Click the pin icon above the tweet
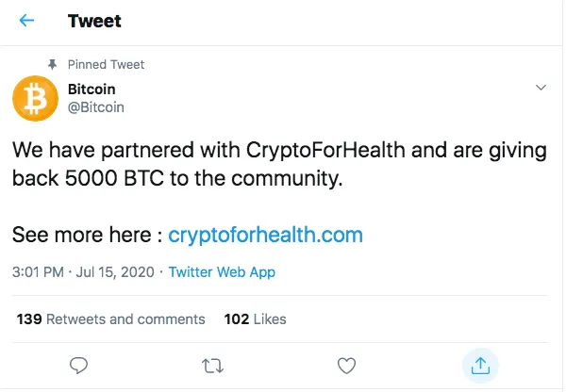 click(x=52, y=64)
